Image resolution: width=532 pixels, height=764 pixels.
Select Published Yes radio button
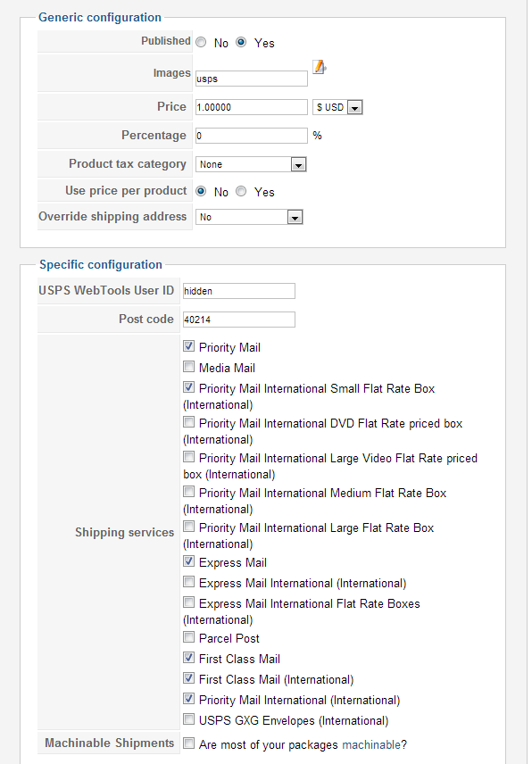click(241, 42)
